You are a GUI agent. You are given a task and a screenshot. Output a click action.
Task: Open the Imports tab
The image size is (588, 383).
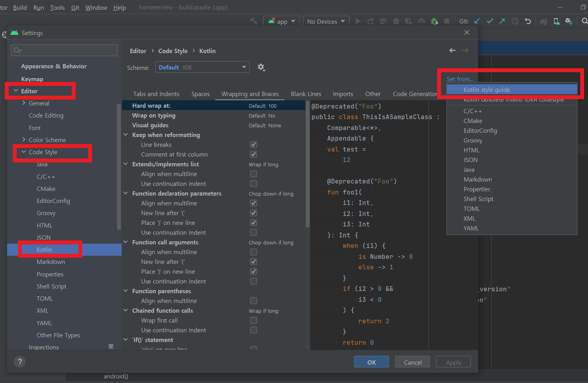[343, 94]
